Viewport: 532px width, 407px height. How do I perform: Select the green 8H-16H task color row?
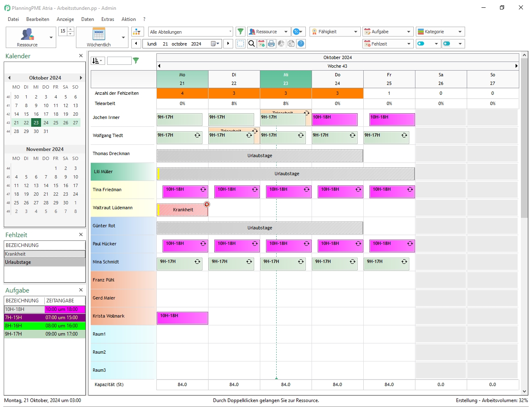45,326
